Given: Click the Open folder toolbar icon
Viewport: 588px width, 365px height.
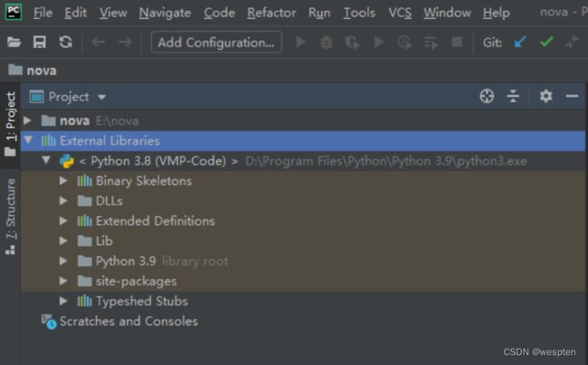Looking at the screenshot, I should coord(14,42).
